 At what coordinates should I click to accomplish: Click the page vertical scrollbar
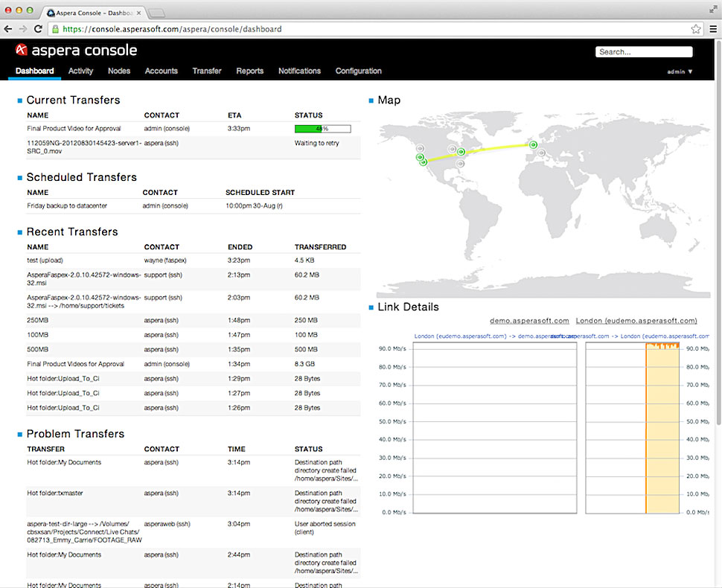pyautogui.click(x=718, y=232)
